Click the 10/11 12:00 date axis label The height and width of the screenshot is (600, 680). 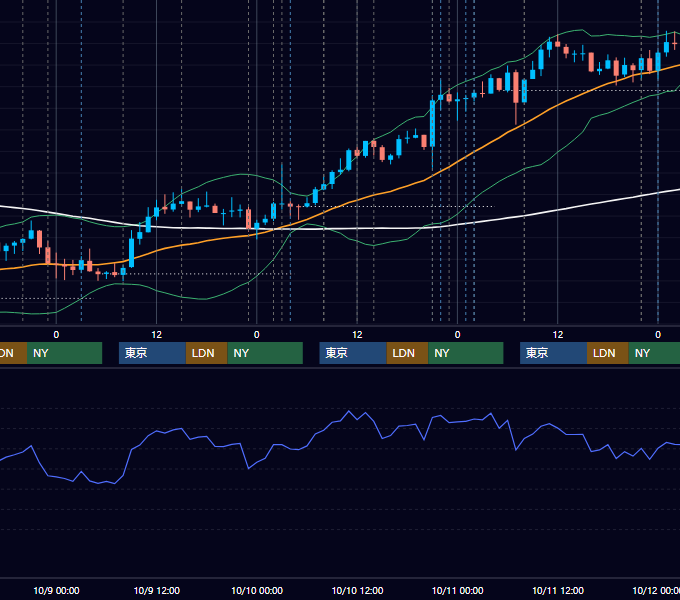point(558,590)
